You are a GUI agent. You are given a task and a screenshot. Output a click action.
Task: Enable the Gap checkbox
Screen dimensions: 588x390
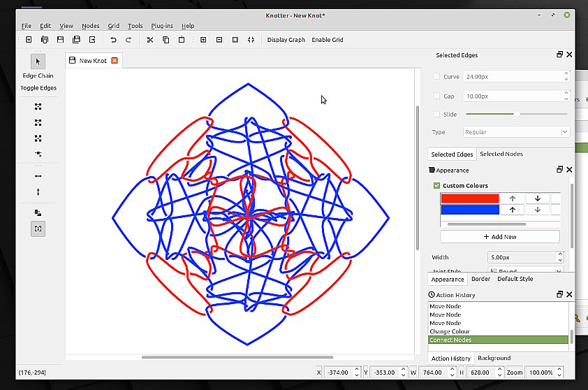tap(436, 96)
